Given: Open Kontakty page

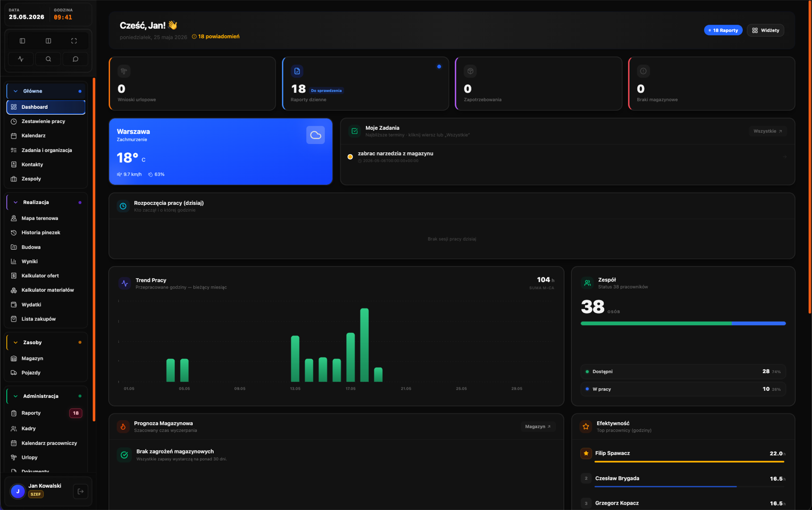Looking at the screenshot, I should [x=46, y=165].
